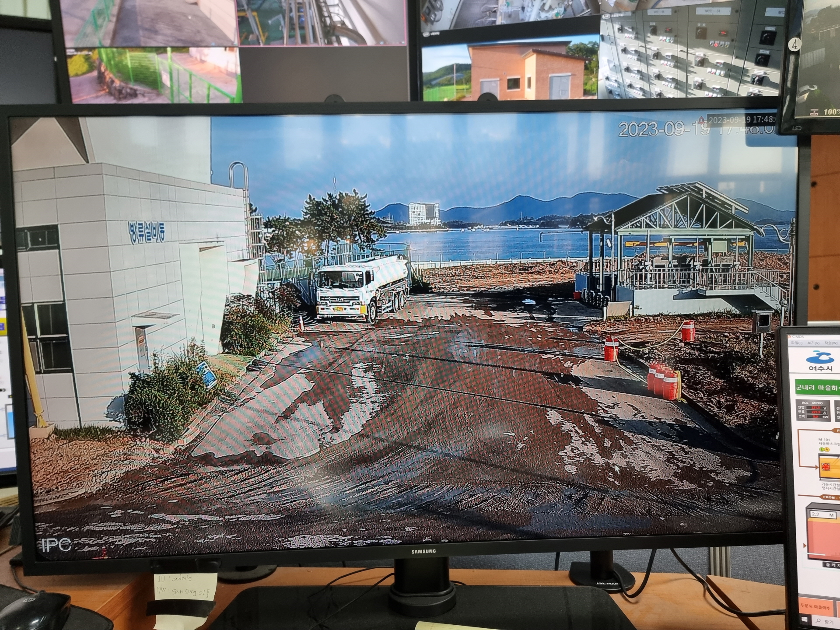Open the 보기(V) menu in CIMON
Viewport: 840px width, 630px height.
813,343
